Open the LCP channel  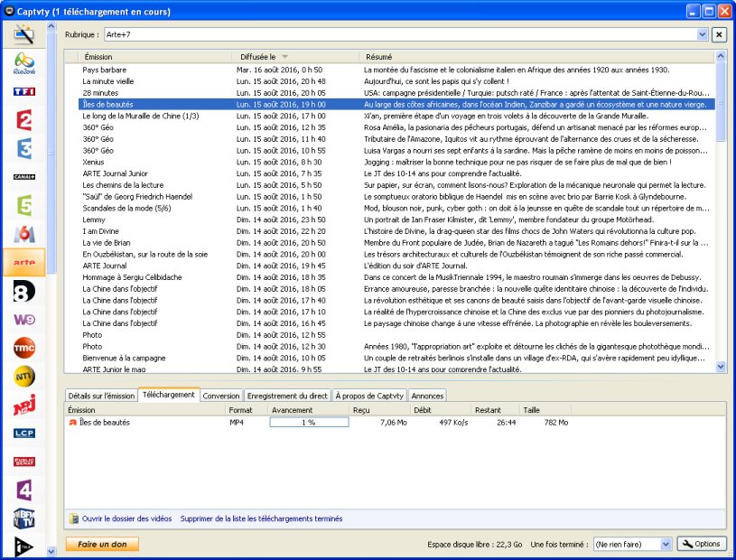pyautogui.click(x=23, y=433)
